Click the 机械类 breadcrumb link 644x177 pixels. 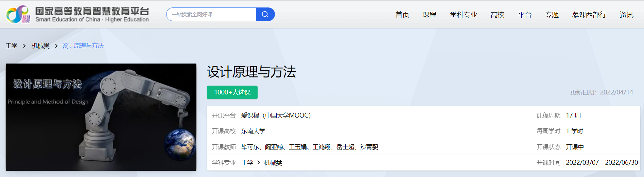40,46
